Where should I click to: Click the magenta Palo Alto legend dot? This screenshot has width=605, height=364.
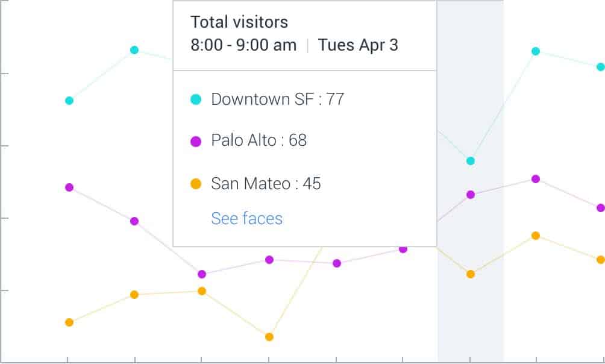click(x=194, y=140)
